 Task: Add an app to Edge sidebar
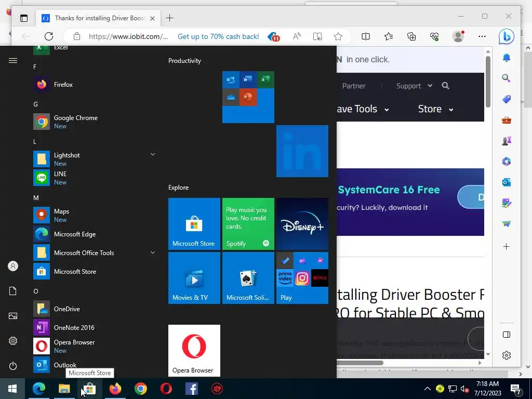click(506, 247)
